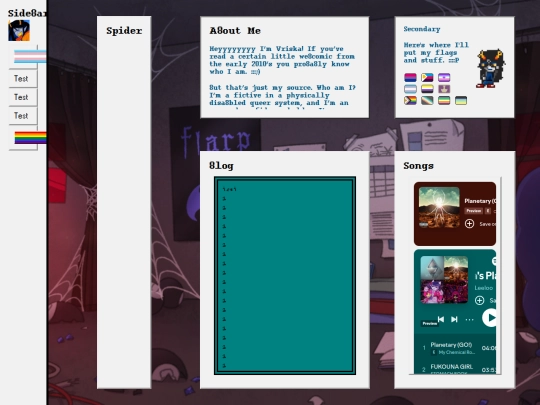Click the Test button directly above rainbow flag
This screenshot has width=540, height=405.
[23, 116]
